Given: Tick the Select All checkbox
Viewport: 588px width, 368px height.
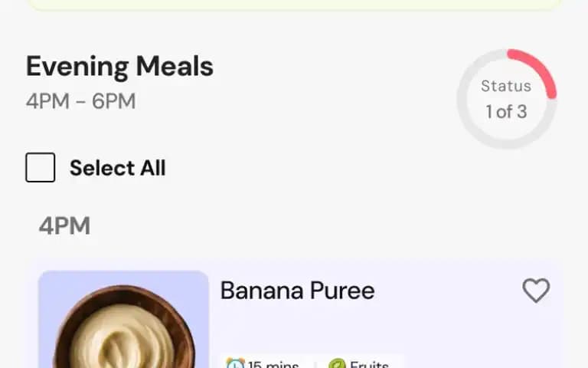Looking at the screenshot, I should pyautogui.click(x=41, y=167).
